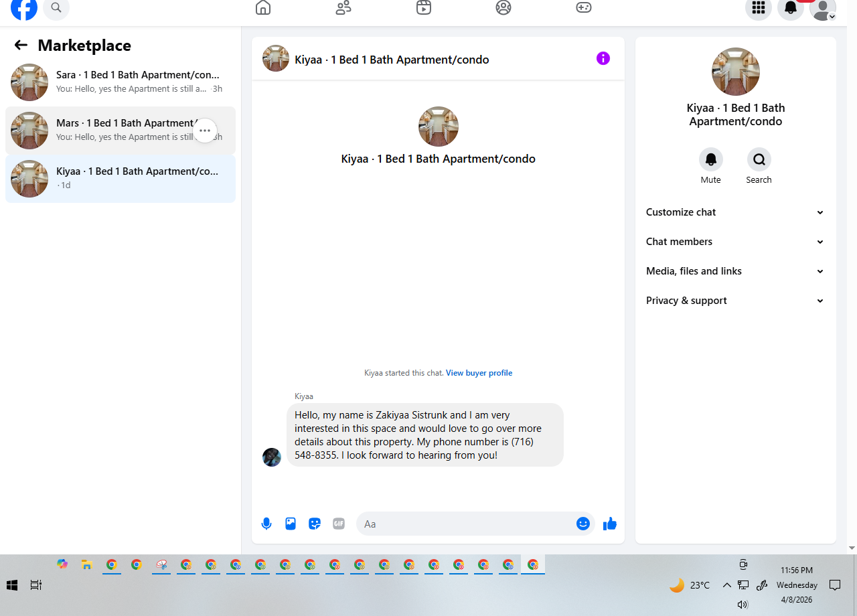Open the Snipping Tool taskbar icon
The height and width of the screenshot is (616, 857).
[x=161, y=564]
